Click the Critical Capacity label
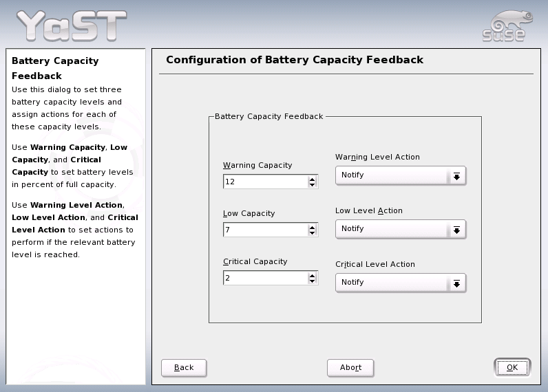The width and height of the screenshot is (548, 392). [x=255, y=261]
